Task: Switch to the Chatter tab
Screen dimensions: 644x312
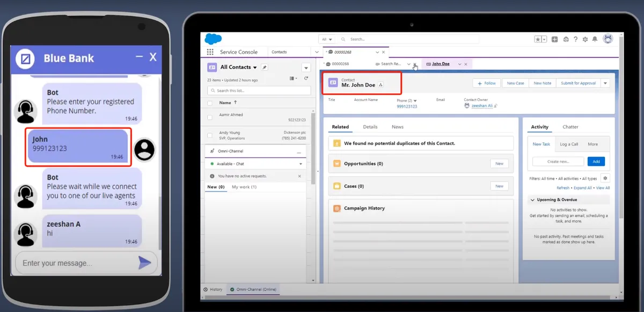Action: click(570, 127)
